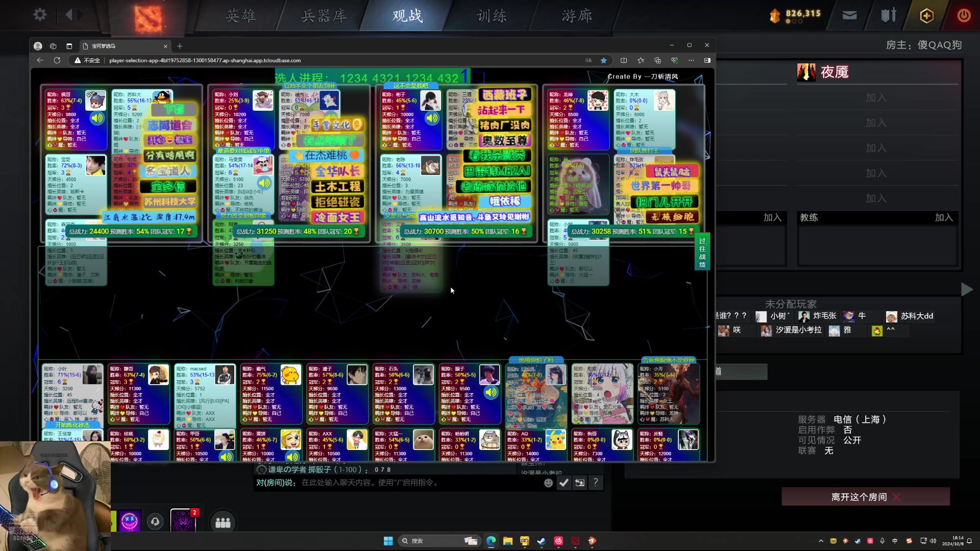Click the share icon in the chat bar
This screenshot has width=980, height=551.
pos(579,483)
